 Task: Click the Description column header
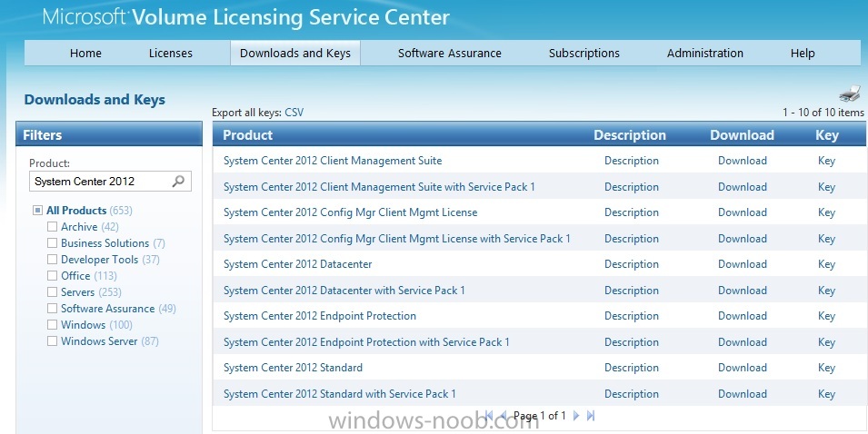click(x=629, y=135)
